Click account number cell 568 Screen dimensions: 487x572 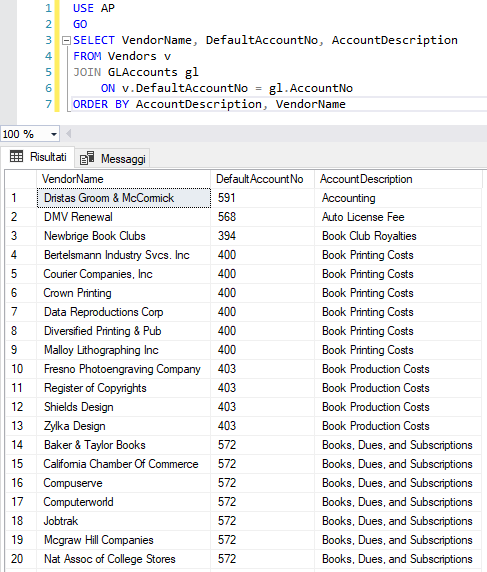(262, 217)
